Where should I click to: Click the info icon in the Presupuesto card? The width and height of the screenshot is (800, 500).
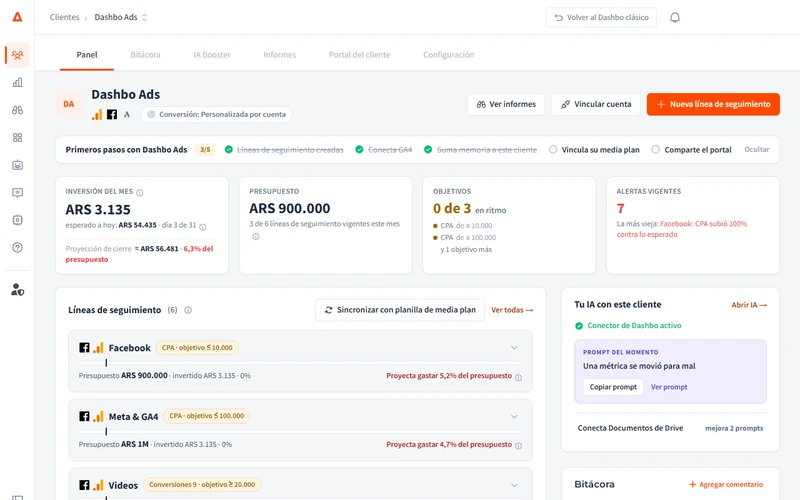[x=256, y=237]
